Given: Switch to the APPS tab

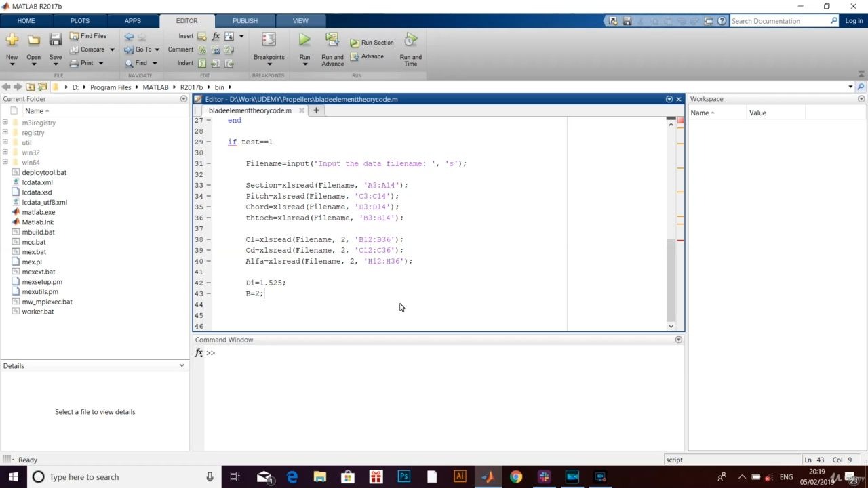Looking at the screenshot, I should (x=132, y=21).
